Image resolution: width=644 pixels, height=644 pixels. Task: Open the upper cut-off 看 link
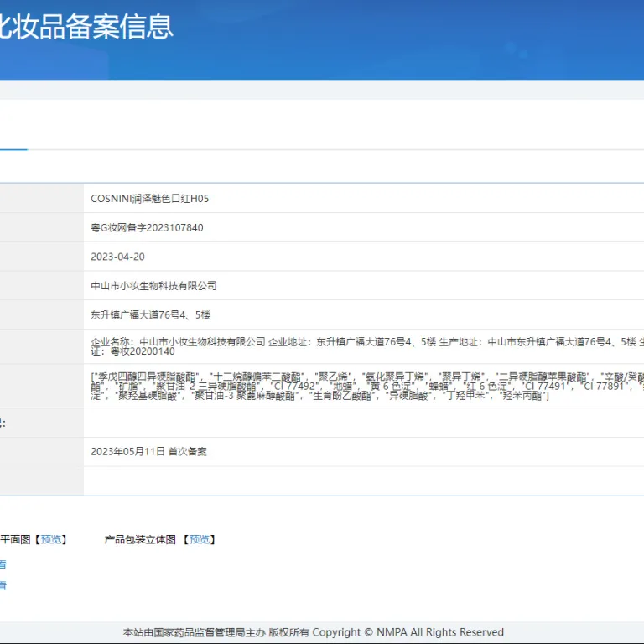pyautogui.click(x=3, y=564)
